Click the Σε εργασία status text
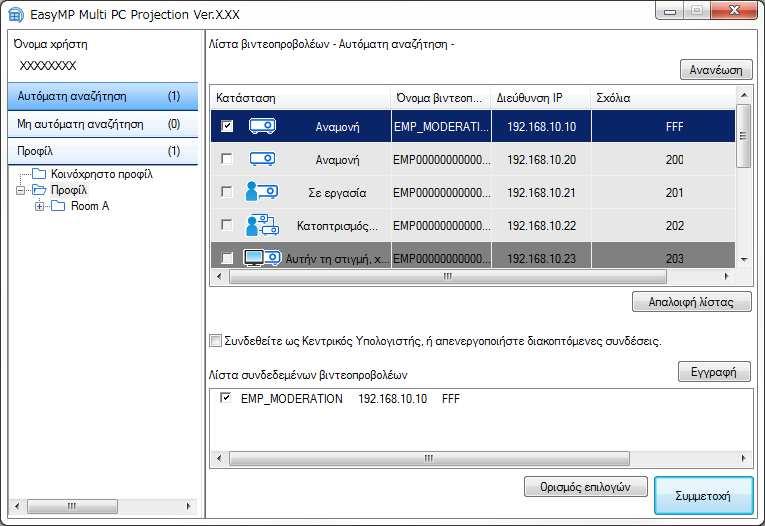 coord(337,193)
